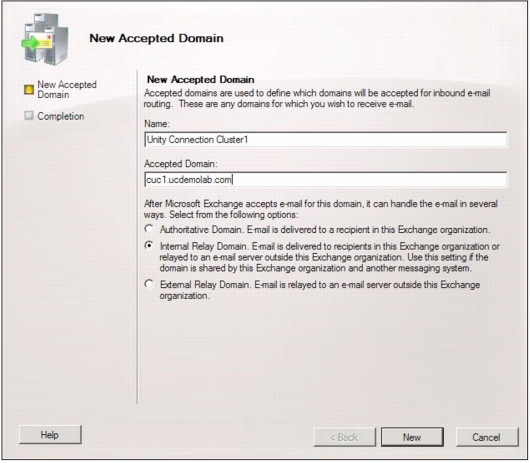Click the mail server wizard icon
This screenshot has width=530, height=463.
pyautogui.click(x=45, y=39)
